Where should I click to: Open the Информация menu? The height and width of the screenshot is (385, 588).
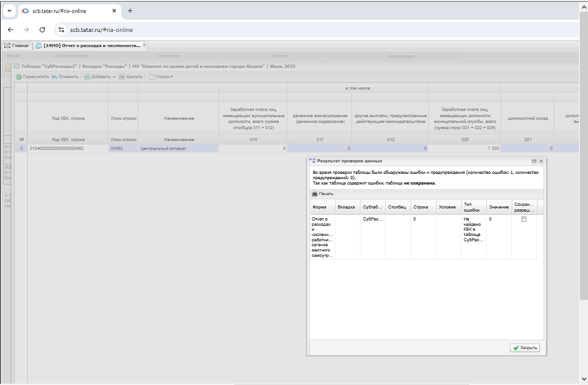coord(401,56)
